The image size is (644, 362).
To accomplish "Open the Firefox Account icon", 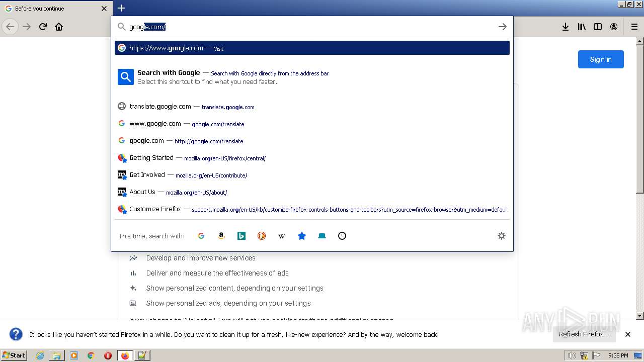I will (x=614, y=27).
